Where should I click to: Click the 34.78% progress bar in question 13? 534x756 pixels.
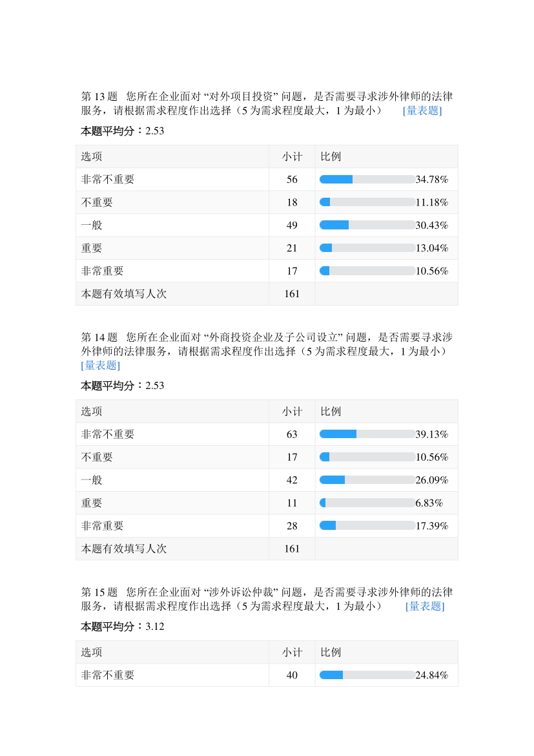367,179
